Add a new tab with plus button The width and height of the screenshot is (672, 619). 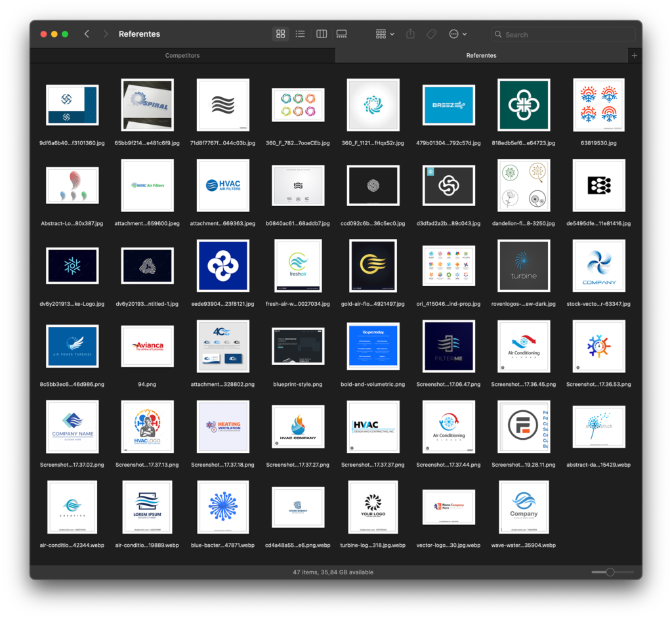[x=634, y=56]
